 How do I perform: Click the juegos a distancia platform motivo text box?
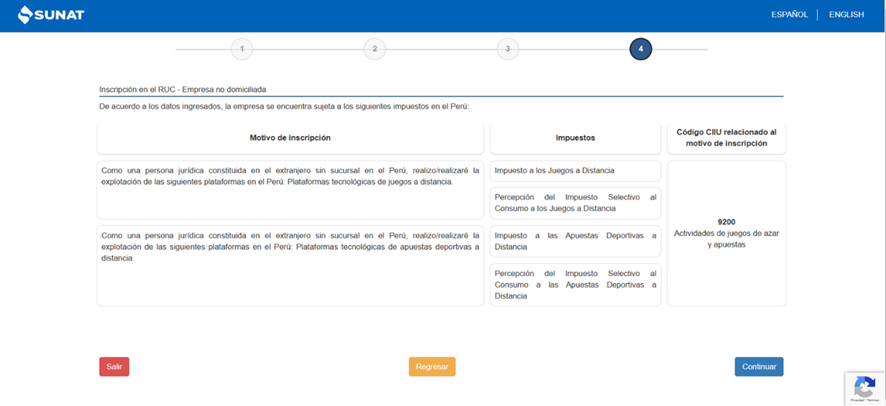pyautogui.click(x=290, y=189)
